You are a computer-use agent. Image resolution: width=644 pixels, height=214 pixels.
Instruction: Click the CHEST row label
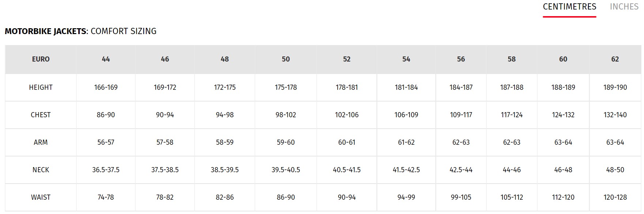pos(41,115)
